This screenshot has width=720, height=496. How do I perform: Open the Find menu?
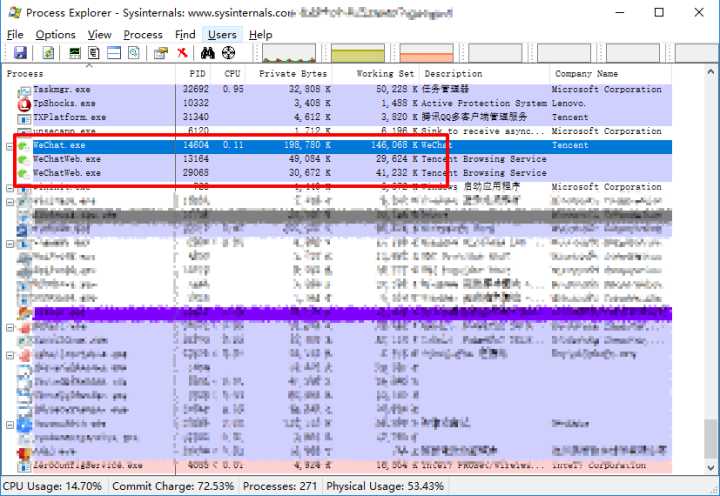point(185,35)
